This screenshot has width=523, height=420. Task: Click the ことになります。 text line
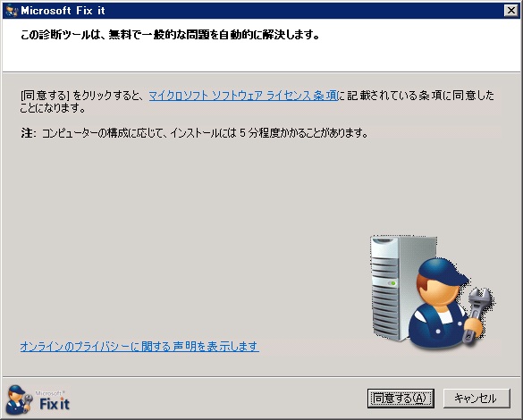[53, 108]
